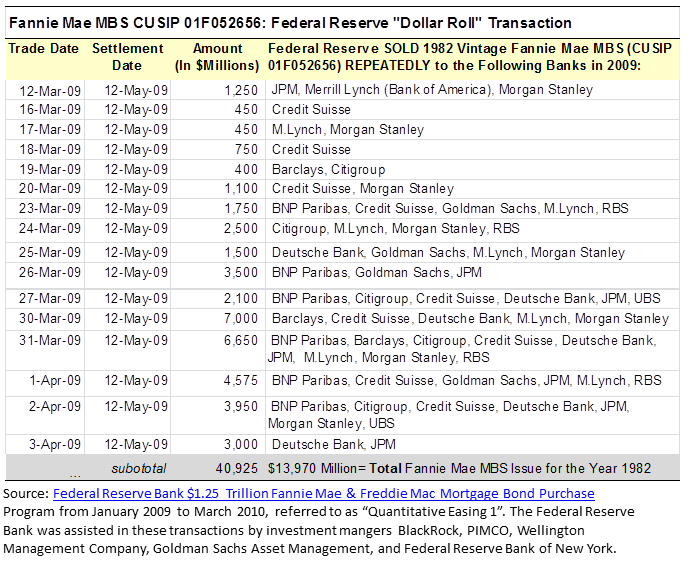Select the trade date cell 3-Apr-09
Viewport: 687px width, 561px height.
click(x=55, y=444)
